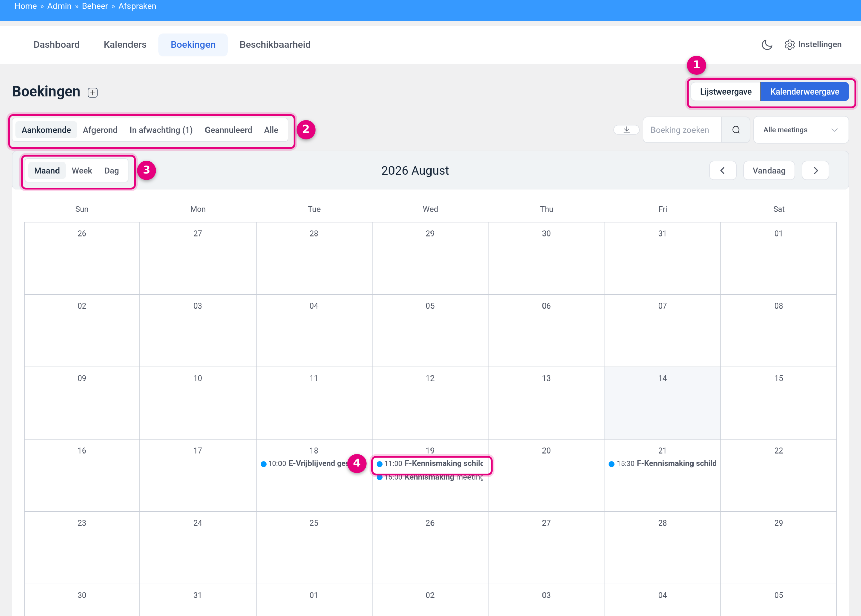Switch to Kalenderweergave view
The image size is (861, 616).
coord(804,92)
